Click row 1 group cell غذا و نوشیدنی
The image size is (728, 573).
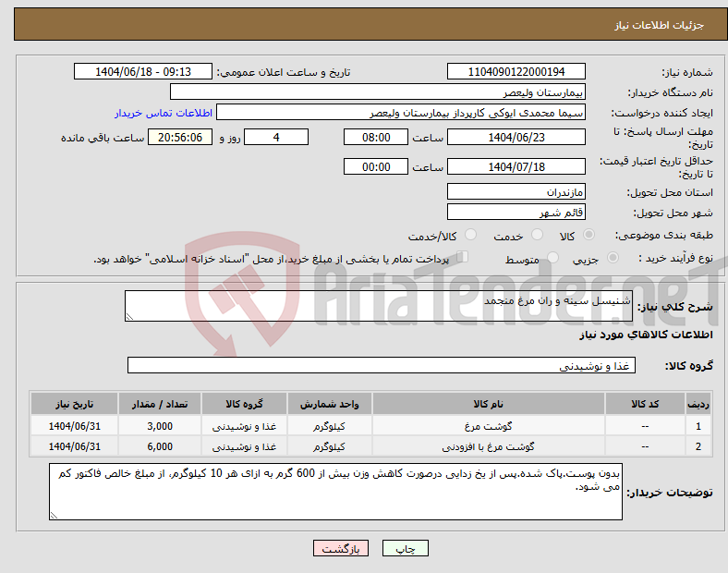tap(244, 426)
